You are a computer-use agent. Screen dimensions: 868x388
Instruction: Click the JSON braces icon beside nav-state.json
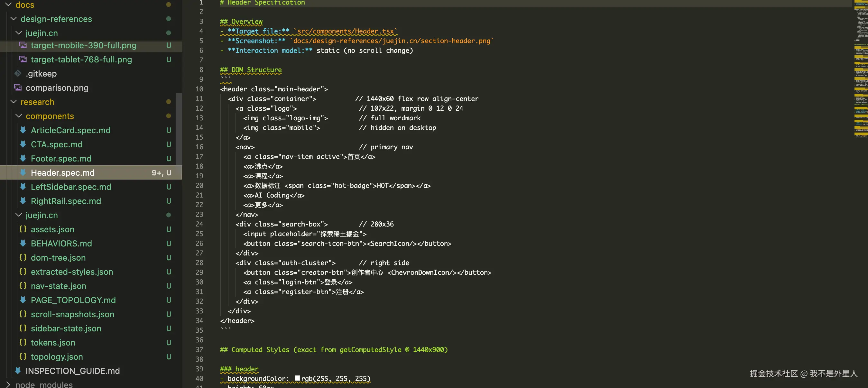click(23, 286)
